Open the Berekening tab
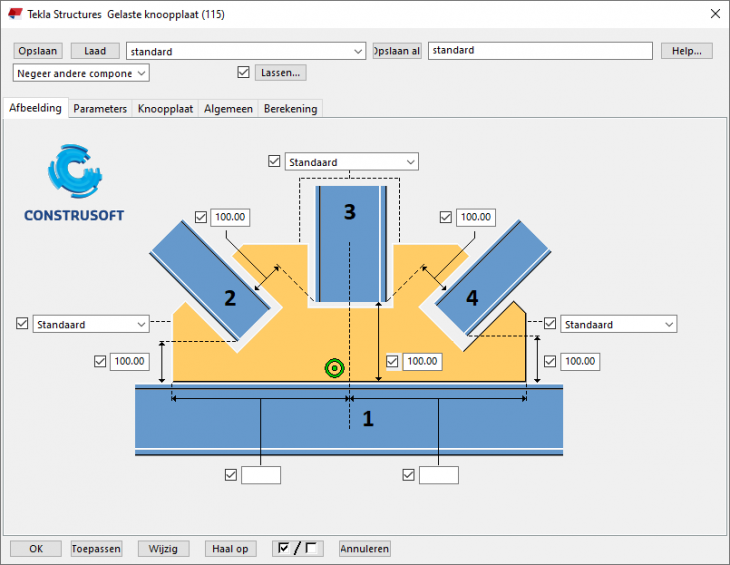730x565 pixels. (290, 108)
